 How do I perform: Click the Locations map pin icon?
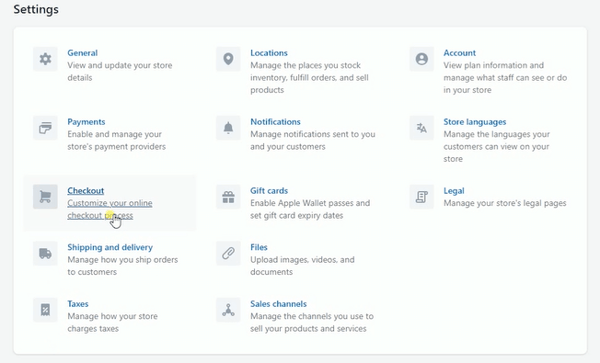coord(228,59)
